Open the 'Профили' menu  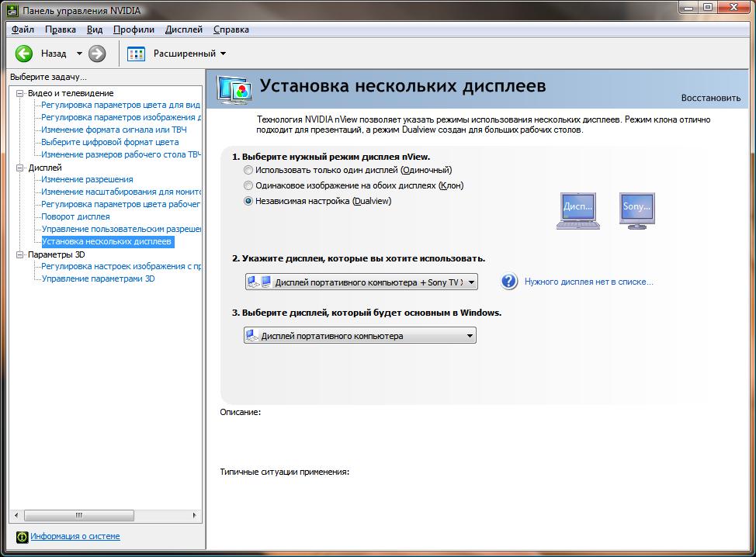pyautogui.click(x=134, y=29)
